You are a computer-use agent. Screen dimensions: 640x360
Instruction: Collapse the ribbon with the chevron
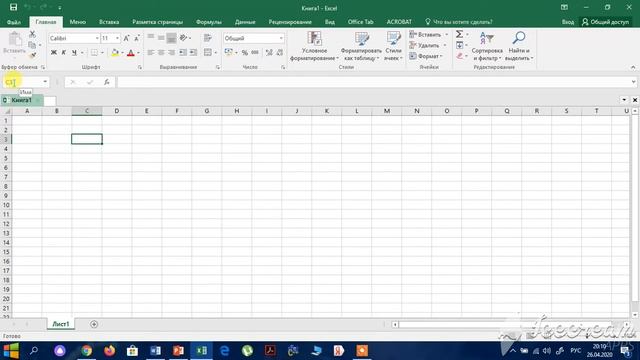(633, 67)
